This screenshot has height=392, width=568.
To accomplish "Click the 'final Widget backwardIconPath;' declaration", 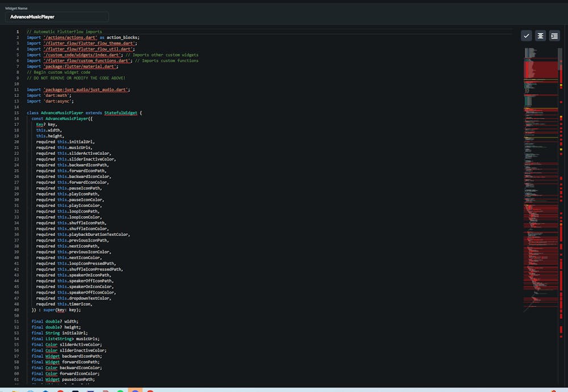I will (66, 356).
